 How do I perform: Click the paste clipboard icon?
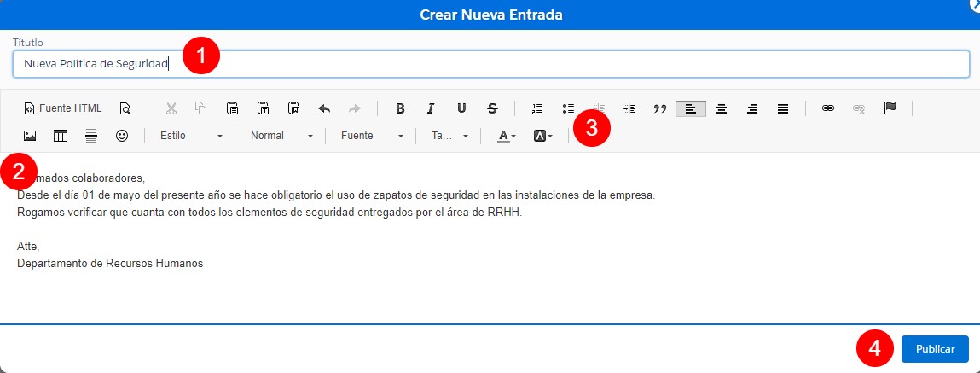coord(232,108)
